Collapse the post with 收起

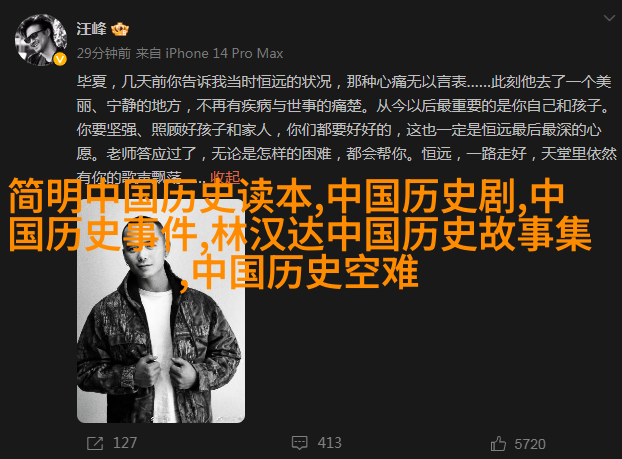225,177
